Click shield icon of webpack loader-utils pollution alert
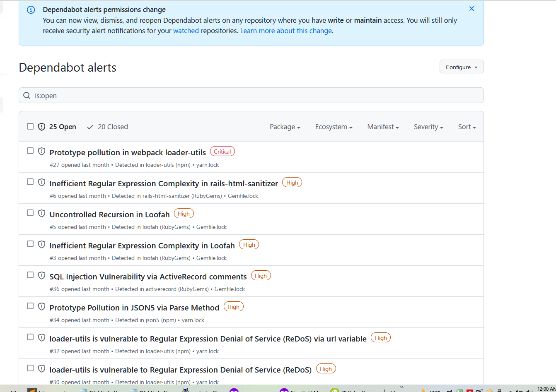This screenshot has width=556, height=392. tap(41, 152)
